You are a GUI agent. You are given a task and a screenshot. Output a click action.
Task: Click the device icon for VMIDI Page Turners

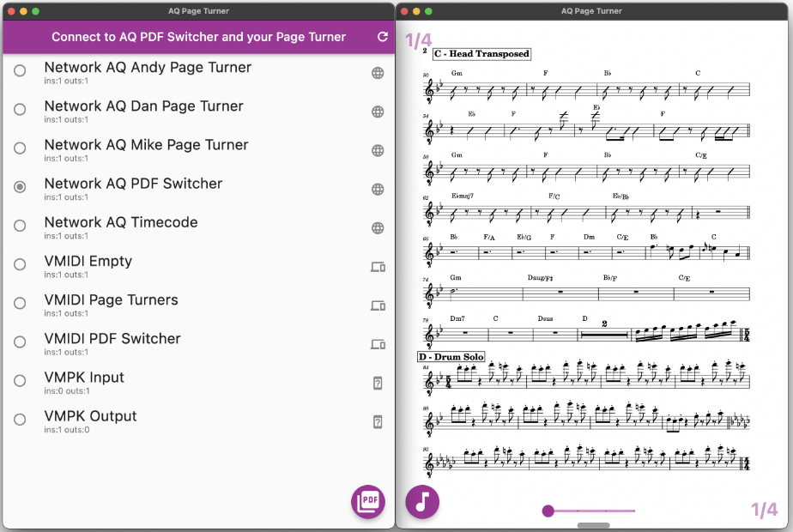378,305
